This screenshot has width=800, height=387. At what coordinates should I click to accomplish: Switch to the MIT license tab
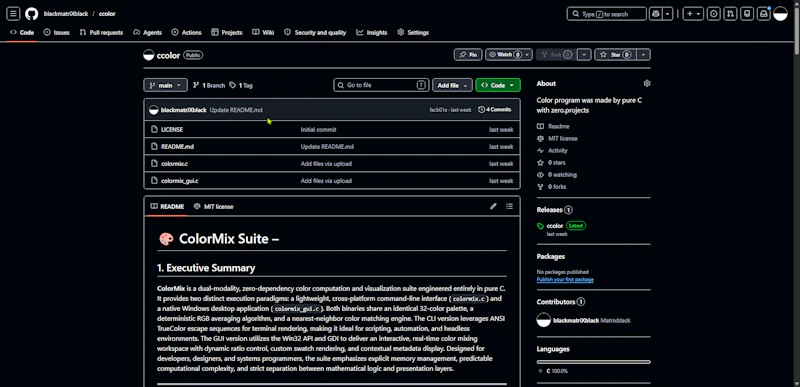[213, 206]
